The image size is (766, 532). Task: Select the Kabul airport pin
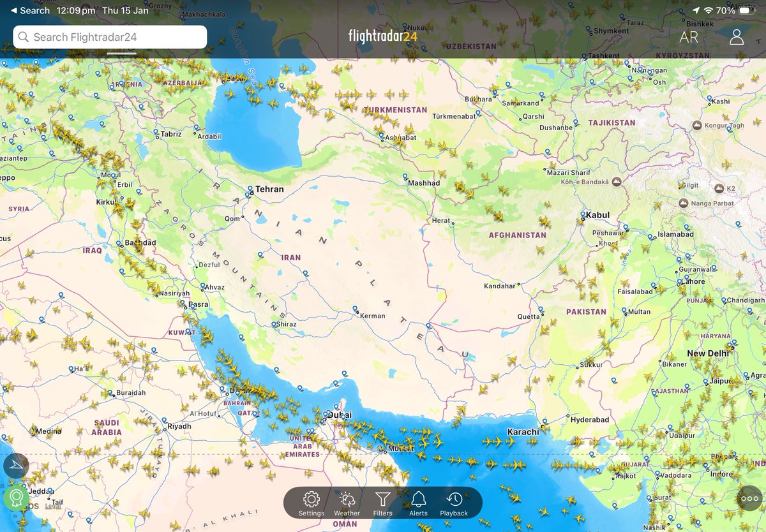click(582, 216)
